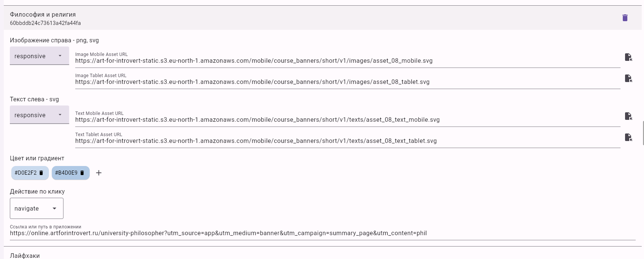644x259 pixels.
Task: Click file icon beside Text Mobile Asset URL
Action: (x=628, y=116)
